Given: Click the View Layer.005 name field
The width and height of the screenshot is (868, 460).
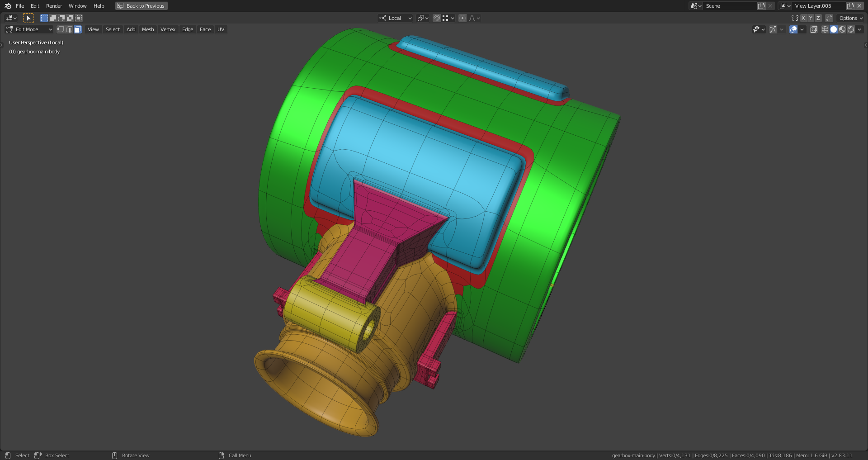Looking at the screenshot, I should pos(819,6).
